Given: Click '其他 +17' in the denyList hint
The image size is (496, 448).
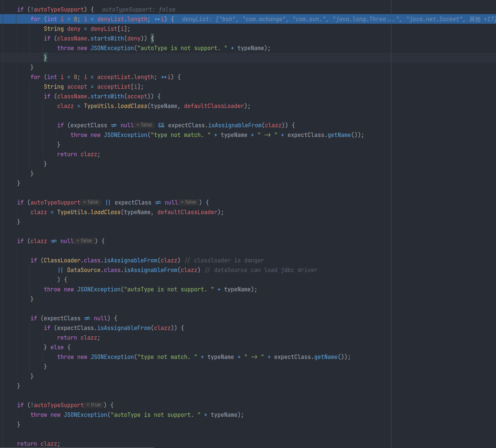Looking at the screenshot, I should [482, 19].
